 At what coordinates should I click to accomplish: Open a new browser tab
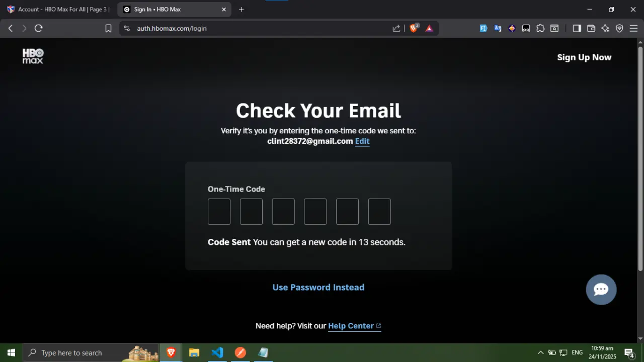tap(242, 9)
